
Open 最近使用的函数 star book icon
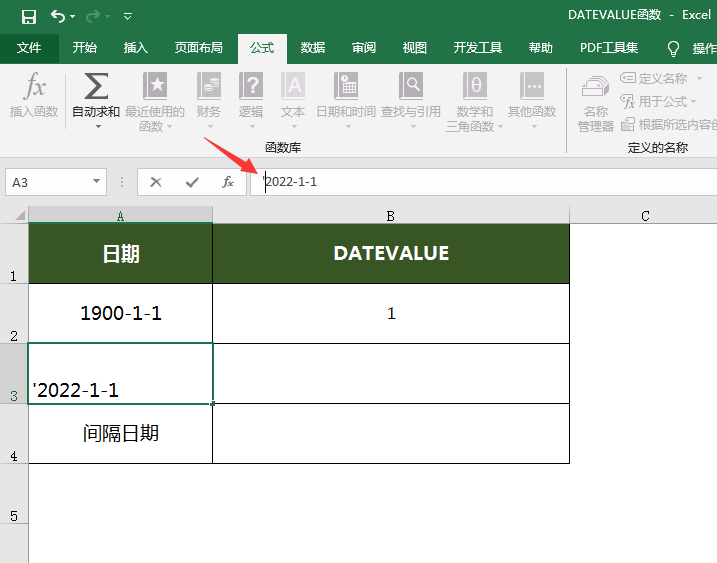(155, 86)
